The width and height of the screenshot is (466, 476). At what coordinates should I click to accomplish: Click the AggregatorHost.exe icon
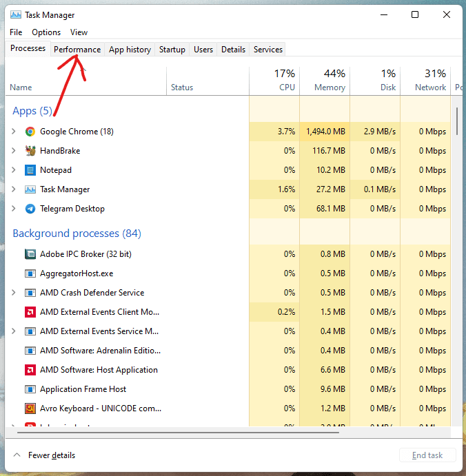[x=30, y=273]
